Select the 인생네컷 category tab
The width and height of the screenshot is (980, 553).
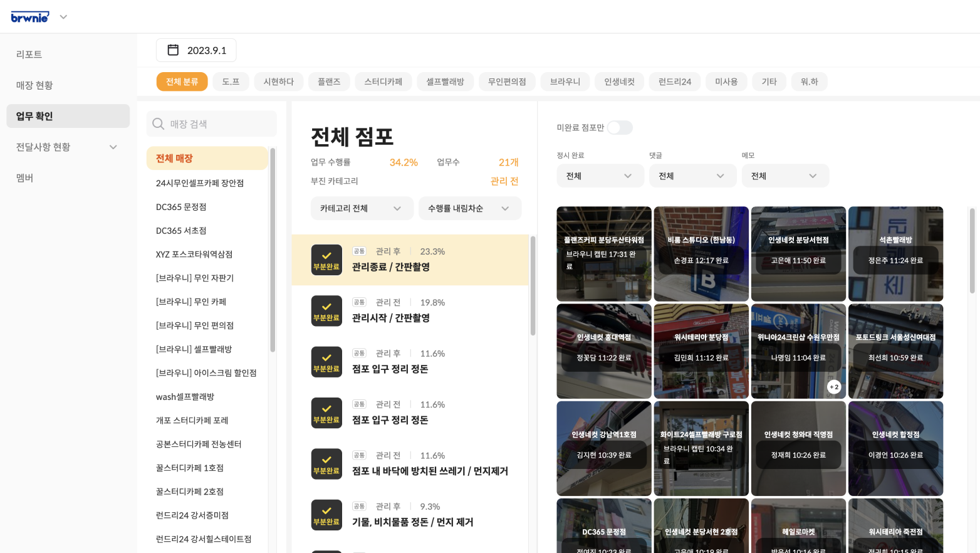click(619, 82)
